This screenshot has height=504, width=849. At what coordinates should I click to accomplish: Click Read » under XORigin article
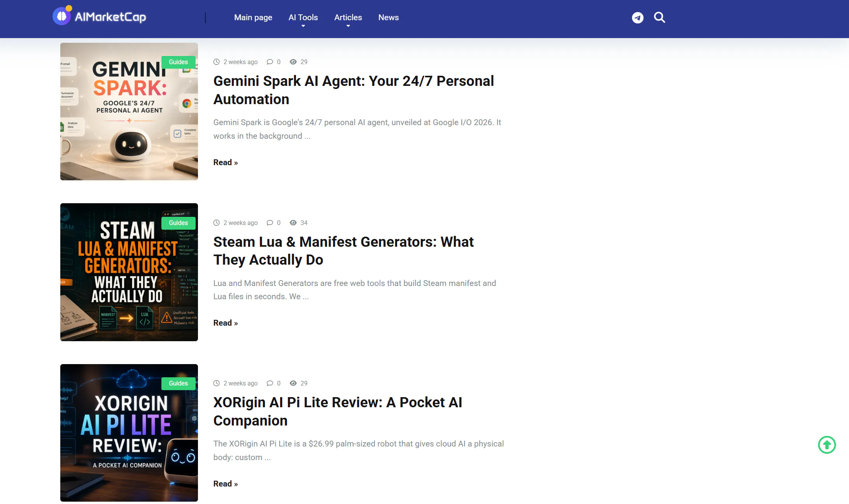coord(226,484)
